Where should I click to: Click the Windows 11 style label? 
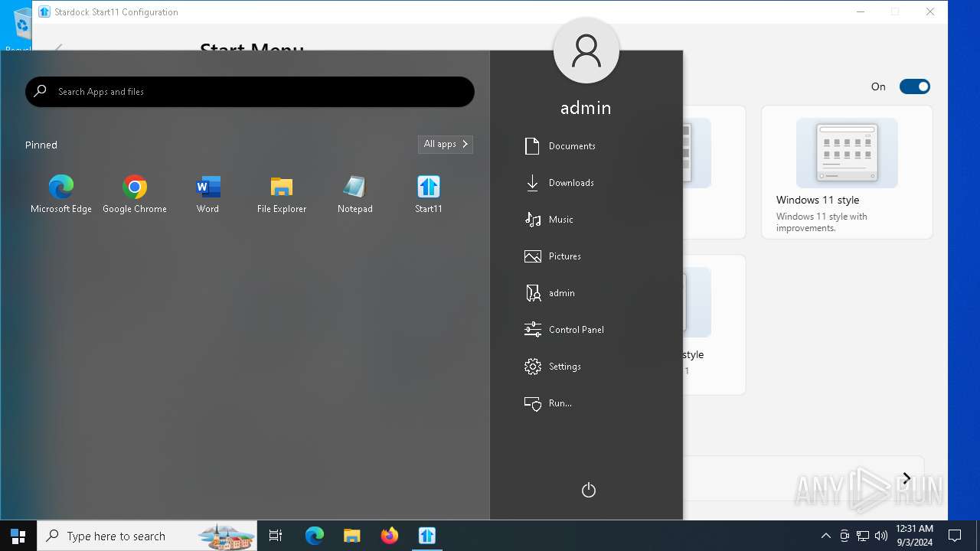pos(818,200)
